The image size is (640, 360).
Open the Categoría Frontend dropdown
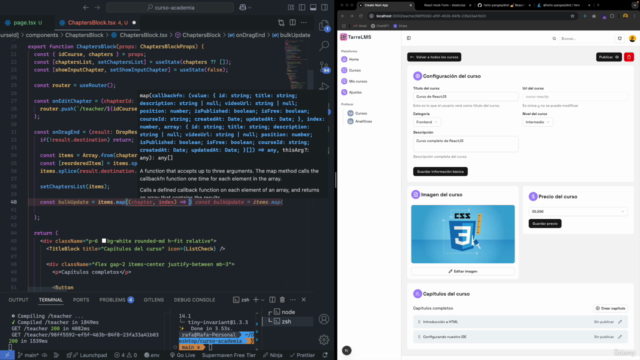(x=426, y=122)
